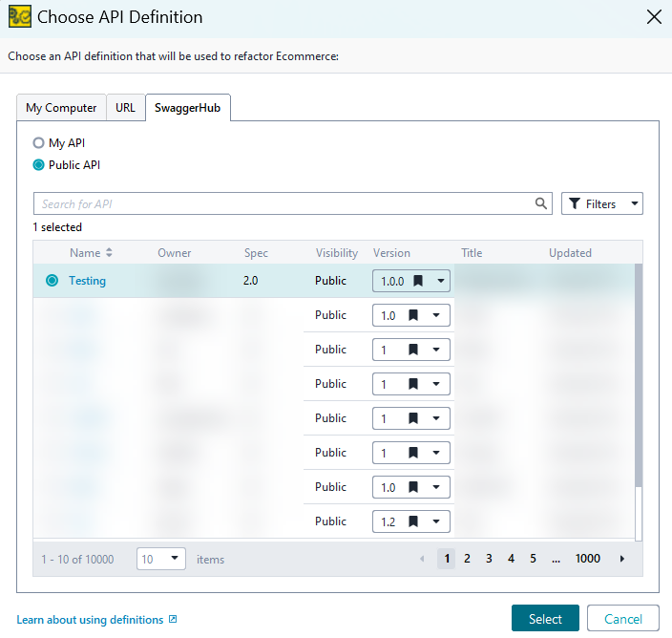
Task: Go to page 3
Action: coord(489,558)
